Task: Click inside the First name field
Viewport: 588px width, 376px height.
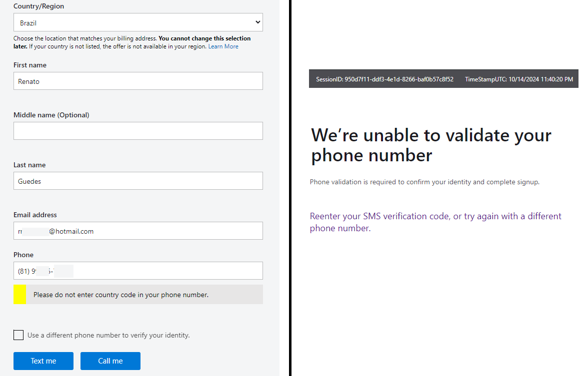Action: [x=138, y=80]
